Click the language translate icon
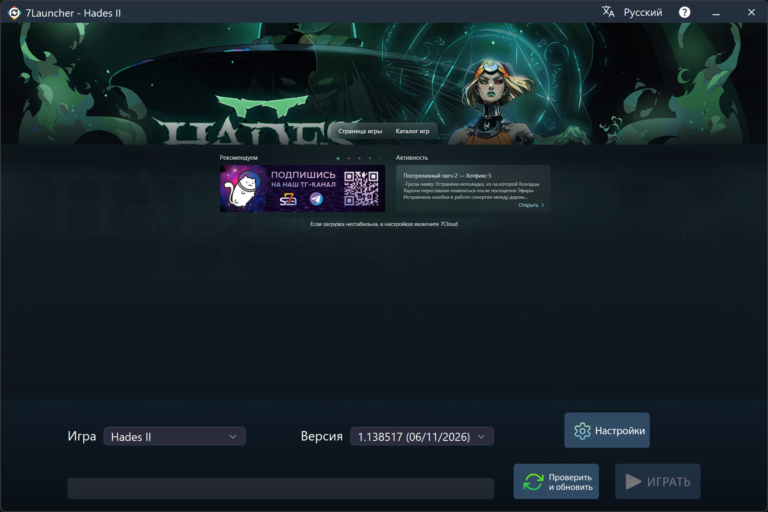 608,12
